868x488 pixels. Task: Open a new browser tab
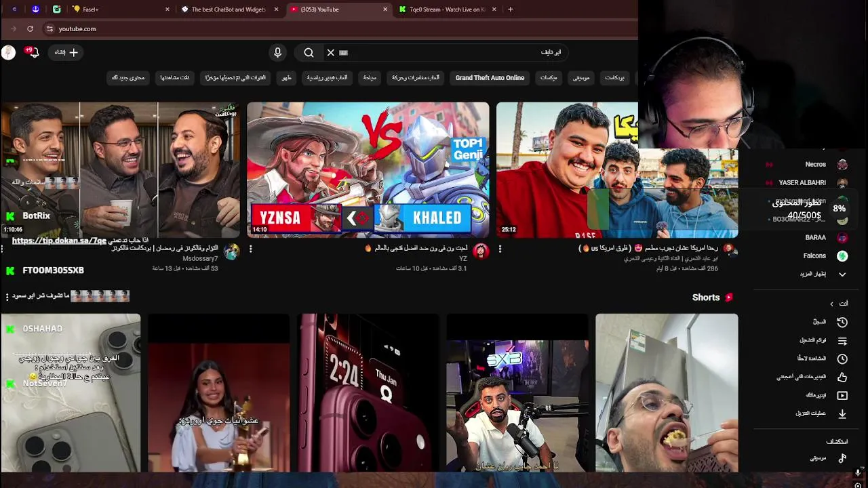pos(510,9)
